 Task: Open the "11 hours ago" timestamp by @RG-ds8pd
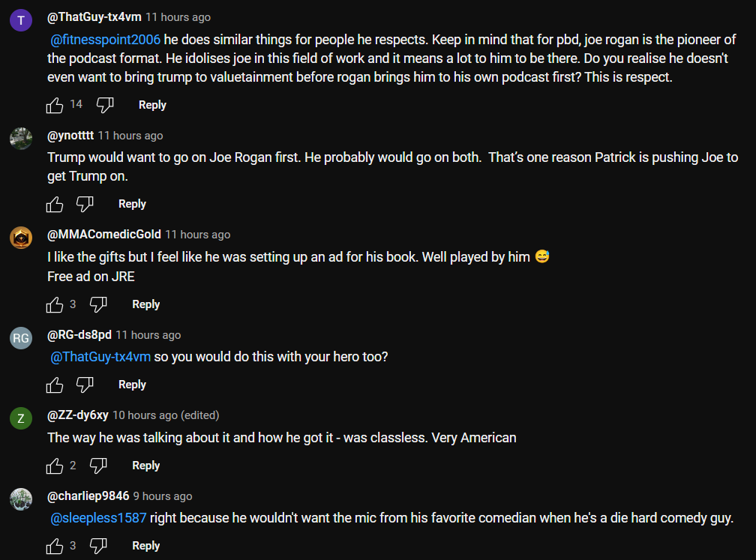[148, 335]
